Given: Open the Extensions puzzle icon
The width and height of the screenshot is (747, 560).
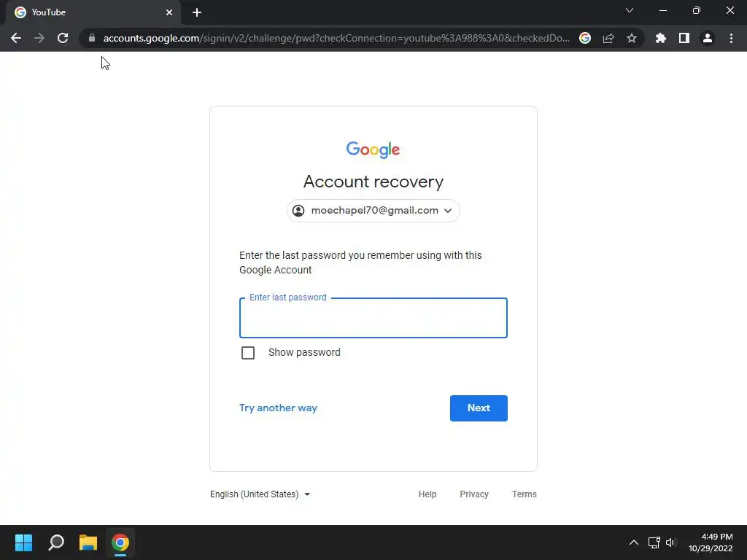Looking at the screenshot, I should (661, 38).
